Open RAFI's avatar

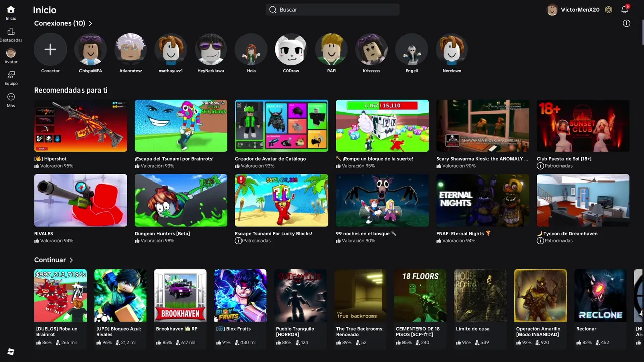click(331, 49)
